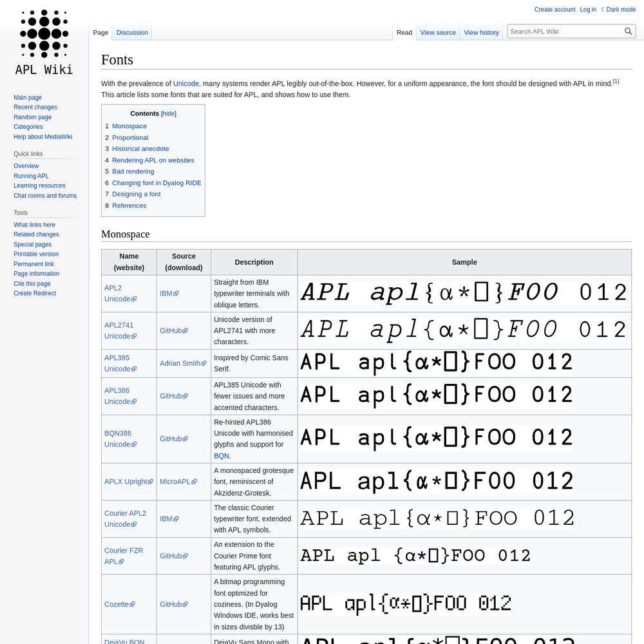
Task: Open a Random page
Action: pos(32,117)
